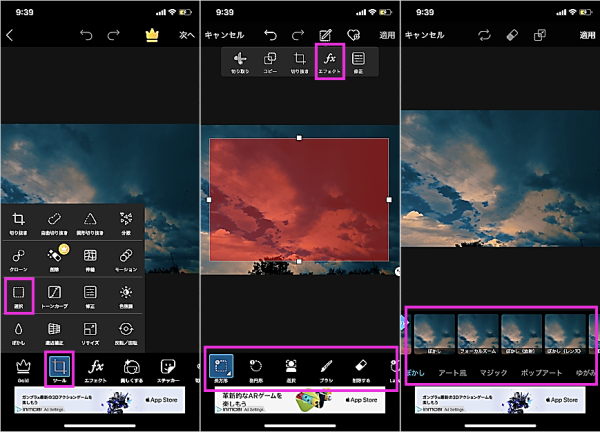Tap 適用 (Apply) in the right screen
600x432 pixels.
(x=587, y=35)
